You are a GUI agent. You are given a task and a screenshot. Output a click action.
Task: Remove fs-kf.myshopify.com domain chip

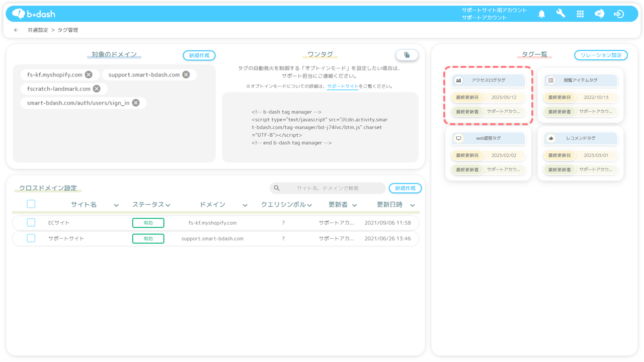point(89,74)
